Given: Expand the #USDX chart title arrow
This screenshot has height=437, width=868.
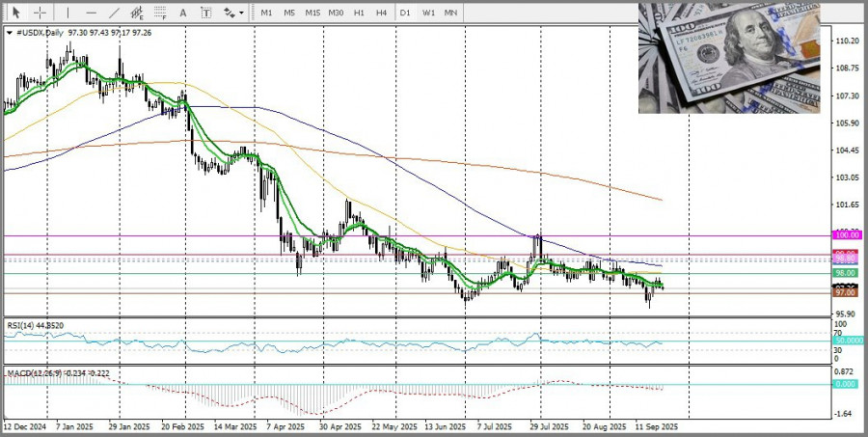Looking at the screenshot, I should pos(10,32).
